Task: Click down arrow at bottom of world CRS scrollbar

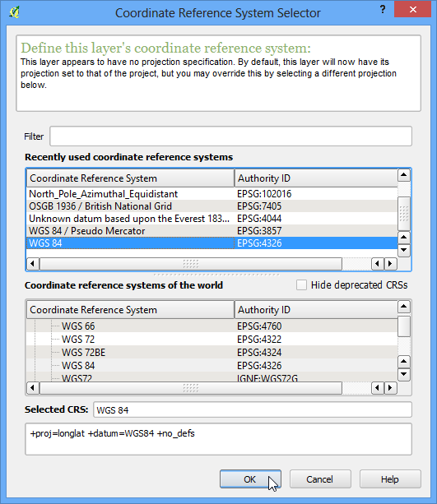Action: (x=404, y=374)
